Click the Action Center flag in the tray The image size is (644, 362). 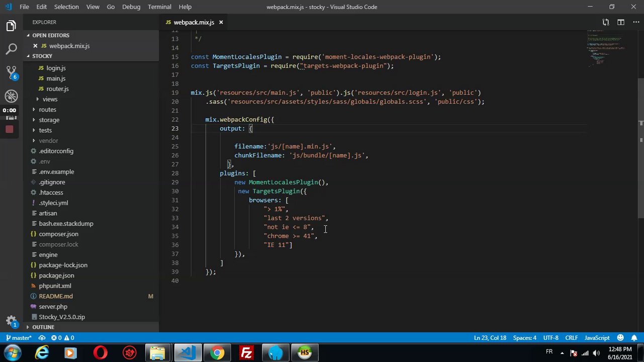click(x=574, y=353)
